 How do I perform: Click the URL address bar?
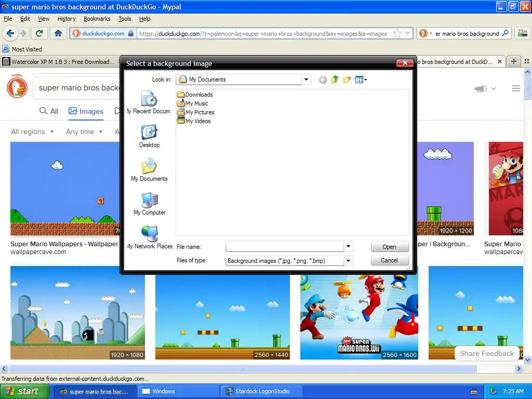(263, 34)
